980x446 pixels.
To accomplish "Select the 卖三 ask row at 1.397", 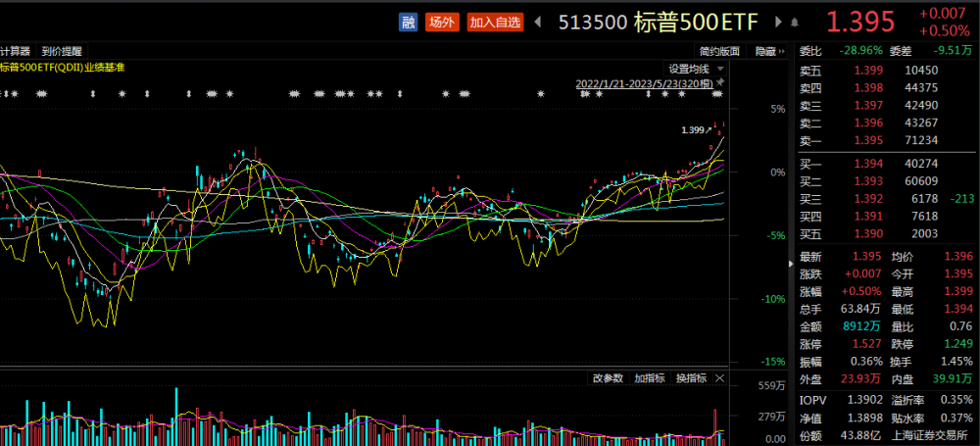I will [886, 105].
